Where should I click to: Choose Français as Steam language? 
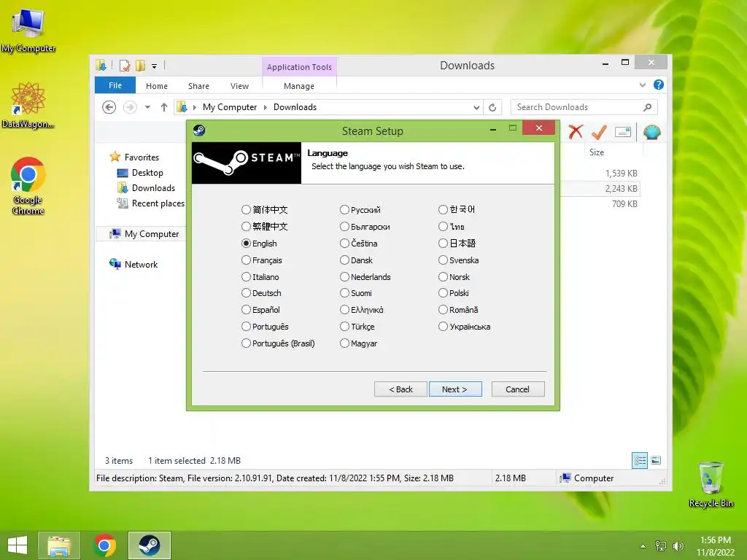point(246,260)
